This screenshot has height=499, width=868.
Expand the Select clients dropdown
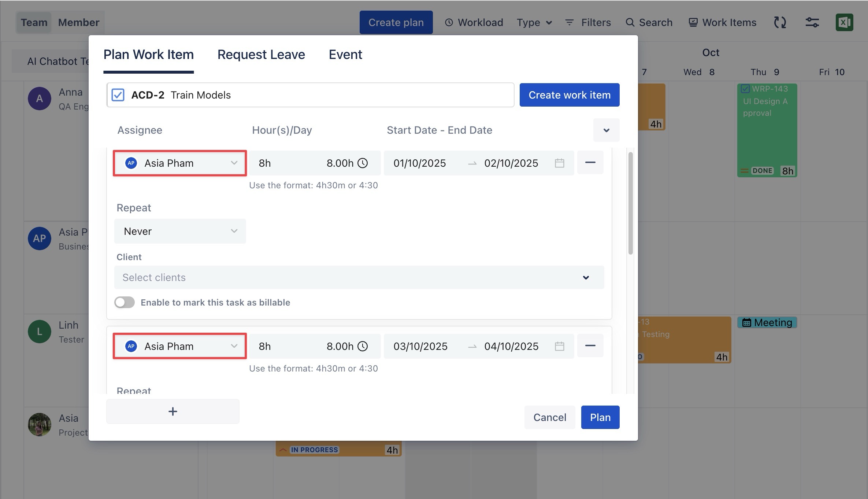tap(359, 277)
